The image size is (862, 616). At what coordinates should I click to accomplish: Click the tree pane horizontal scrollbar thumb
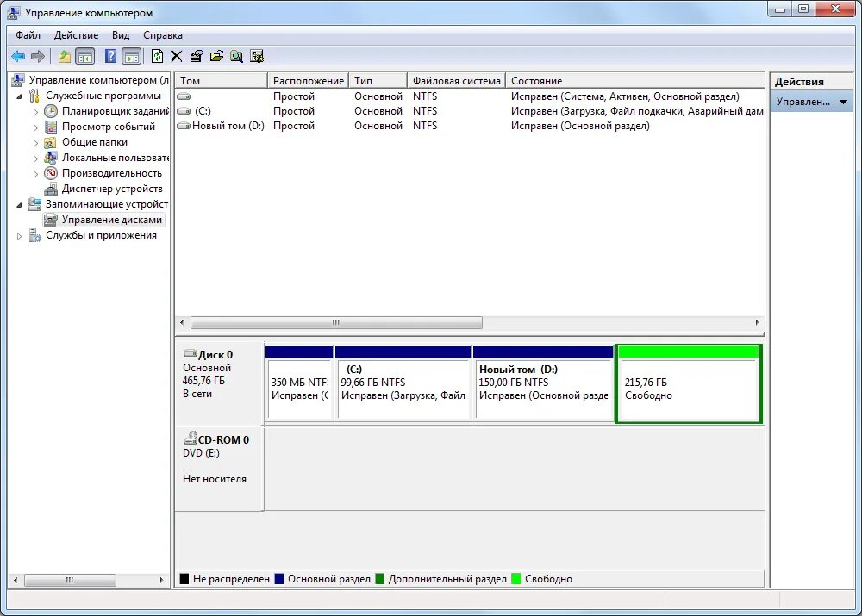[70, 580]
